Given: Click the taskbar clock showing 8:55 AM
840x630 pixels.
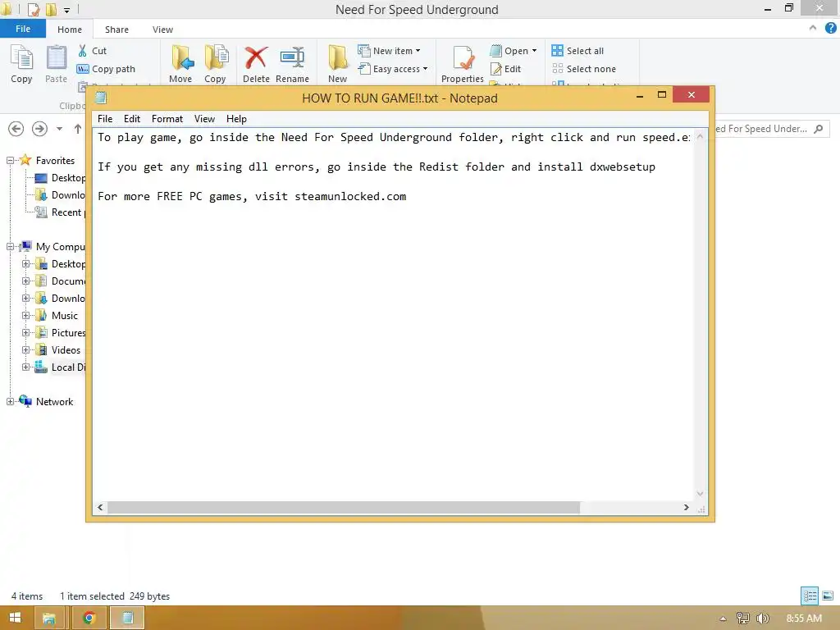Looking at the screenshot, I should 804,619.
